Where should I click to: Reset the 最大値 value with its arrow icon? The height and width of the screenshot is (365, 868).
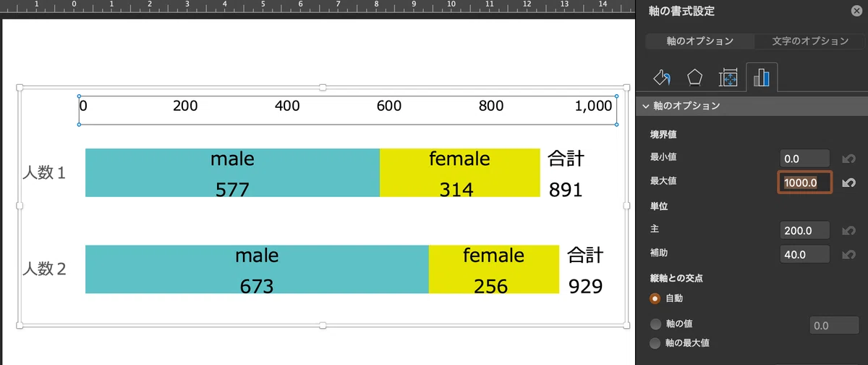click(x=849, y=182)
